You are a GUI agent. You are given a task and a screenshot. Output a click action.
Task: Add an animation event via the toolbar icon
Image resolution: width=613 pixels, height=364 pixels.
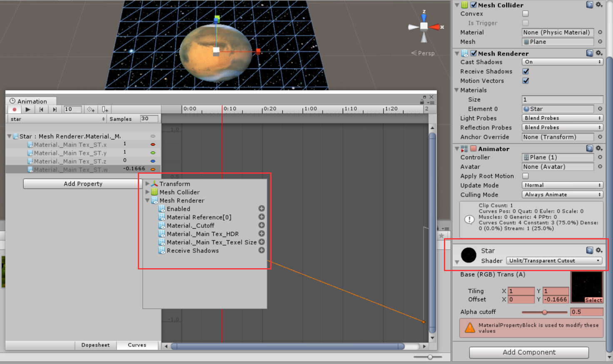[104, 109]
